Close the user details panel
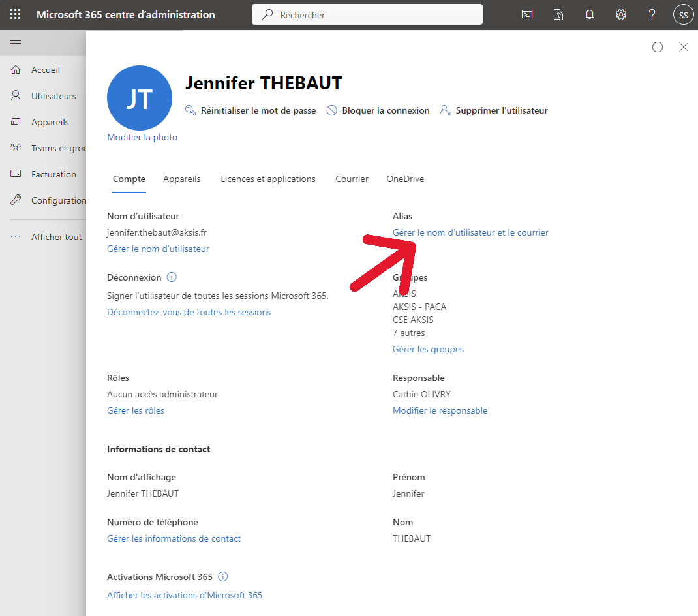This screenshot has width=698, height=616. (x=683, y=47)
